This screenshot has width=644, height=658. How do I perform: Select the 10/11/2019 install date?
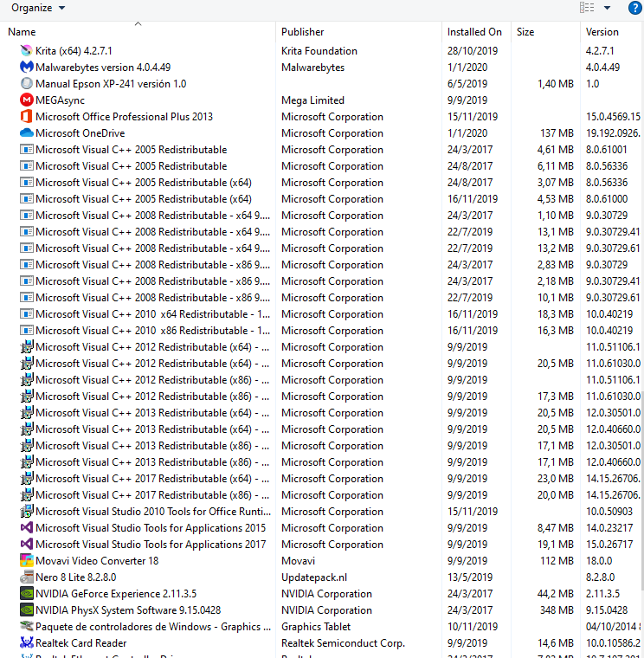coord(473,627)
